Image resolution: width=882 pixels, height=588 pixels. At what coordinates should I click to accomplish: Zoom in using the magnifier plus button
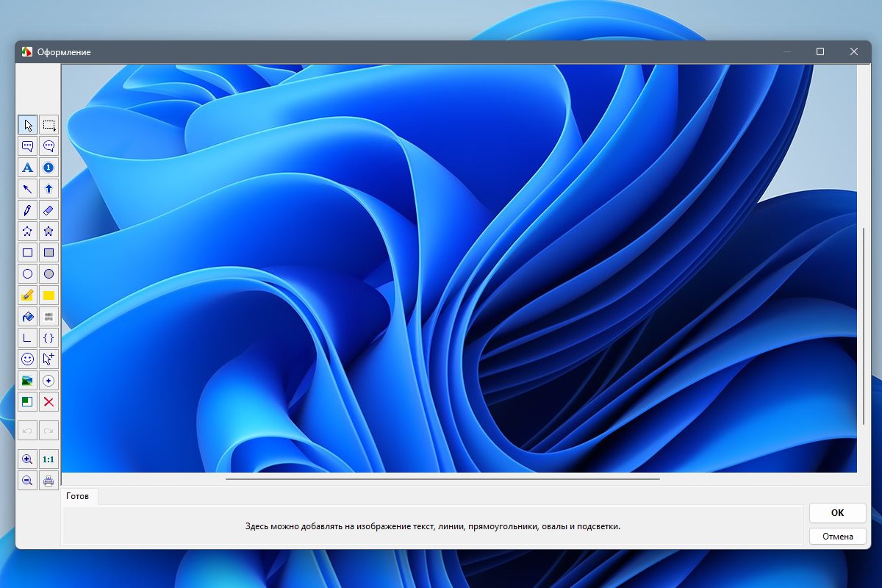coord(27,459)
